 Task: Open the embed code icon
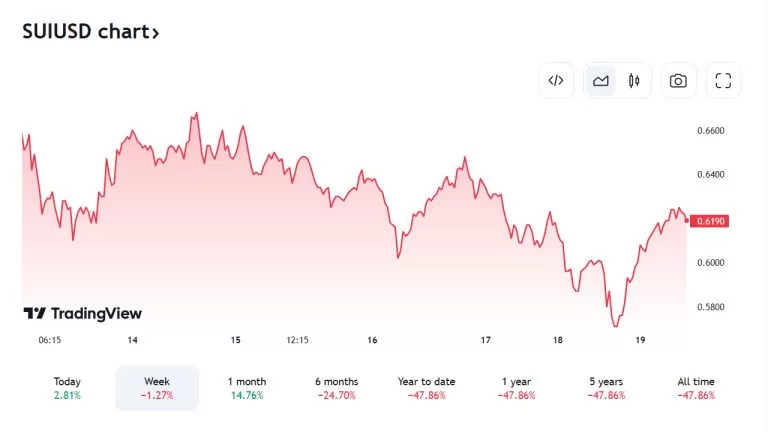(557, 81)
